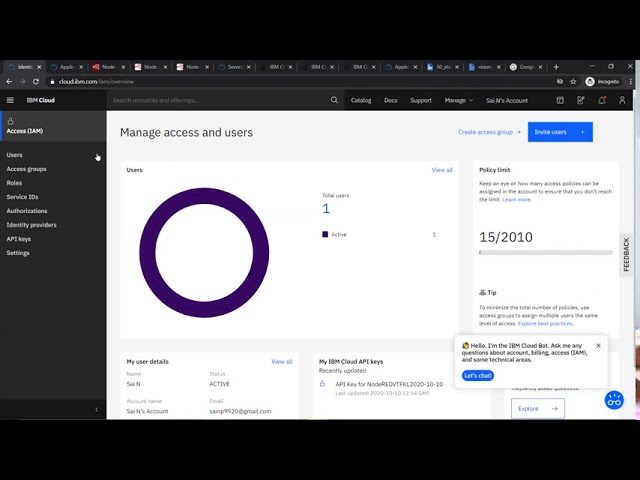640x480 pixels.
Task: Close the Google browser tab
Action: pos(540,67)
